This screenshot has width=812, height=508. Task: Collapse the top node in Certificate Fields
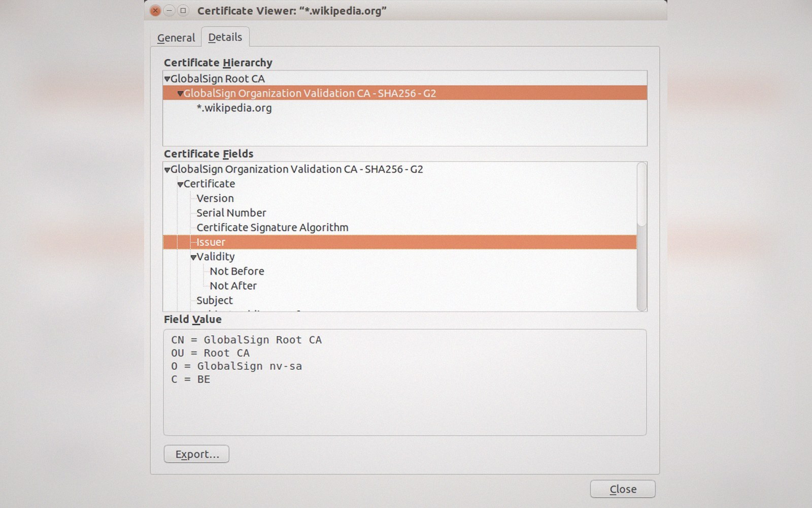167,170
